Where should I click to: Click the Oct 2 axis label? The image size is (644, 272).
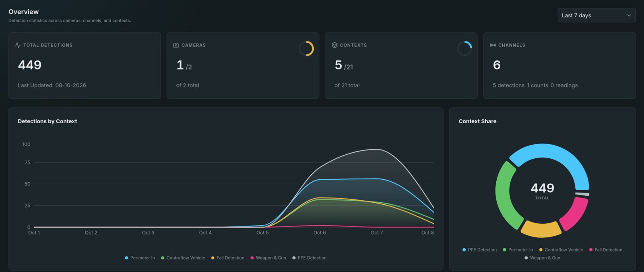click(x=91, y=233)
